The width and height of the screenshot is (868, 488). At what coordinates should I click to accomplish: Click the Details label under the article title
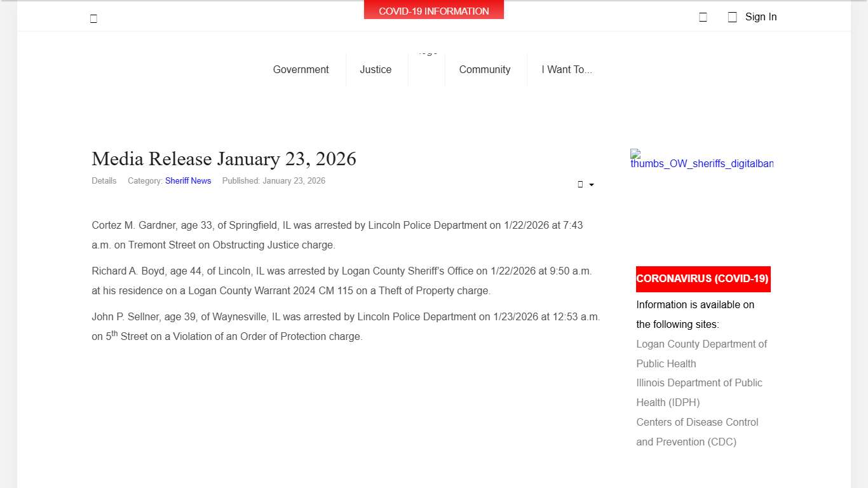coord(104,180)
